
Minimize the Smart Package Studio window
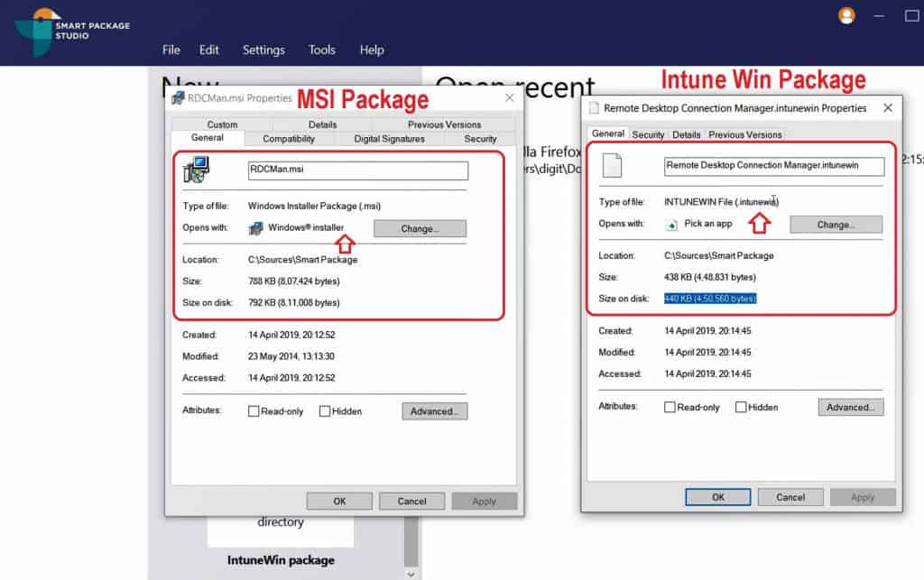879,16
